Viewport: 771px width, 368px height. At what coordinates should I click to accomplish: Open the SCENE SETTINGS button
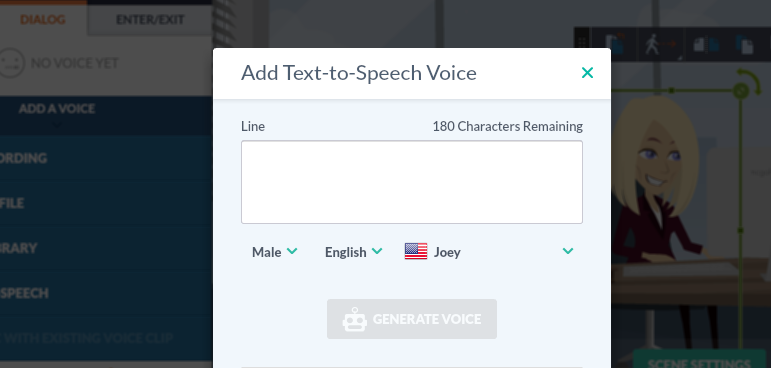[699, 360]
